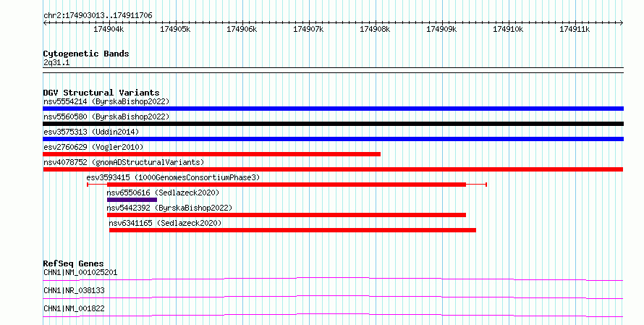Click the Cytogenetic Bands track heading
This screenshot has width=644, height=325.
[86, 54]
